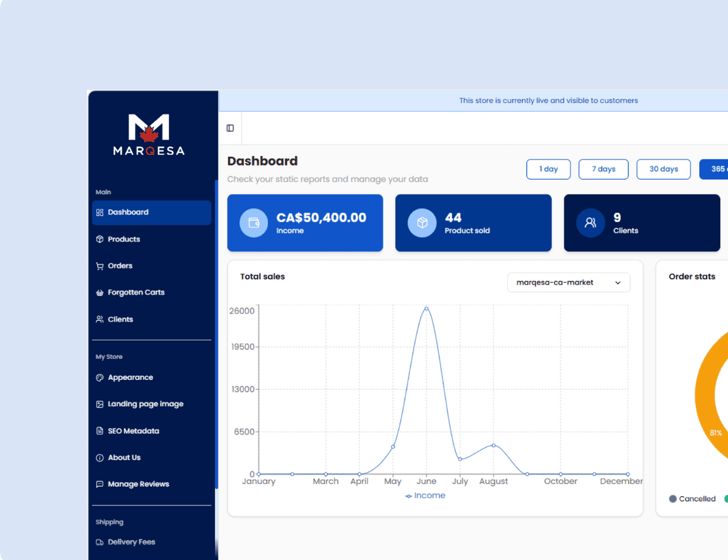This screenshot has width=728, height=560.
Task: Navigate to Forgotten Carts
Action: (151, 292)
